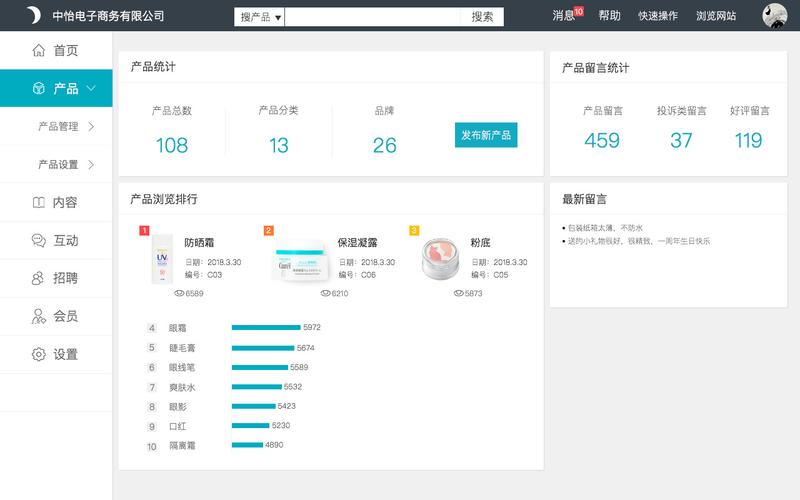This screenshot has height=500, width=800.
Task: Open 消息 notifications in top bar
Action: 566,16
